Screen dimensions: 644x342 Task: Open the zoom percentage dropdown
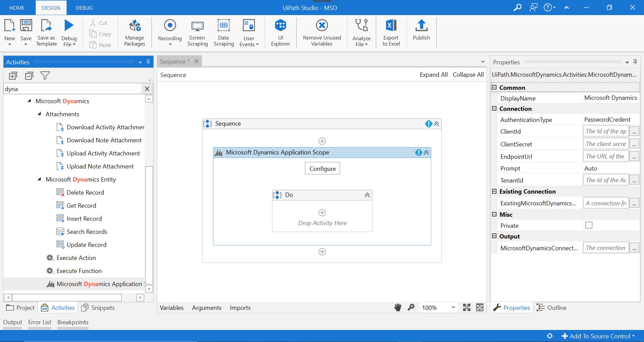(x=453, y=307)
